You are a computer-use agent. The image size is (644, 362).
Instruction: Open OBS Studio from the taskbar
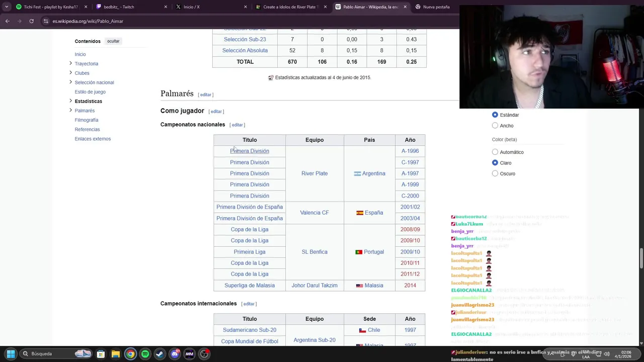(204, 353)
